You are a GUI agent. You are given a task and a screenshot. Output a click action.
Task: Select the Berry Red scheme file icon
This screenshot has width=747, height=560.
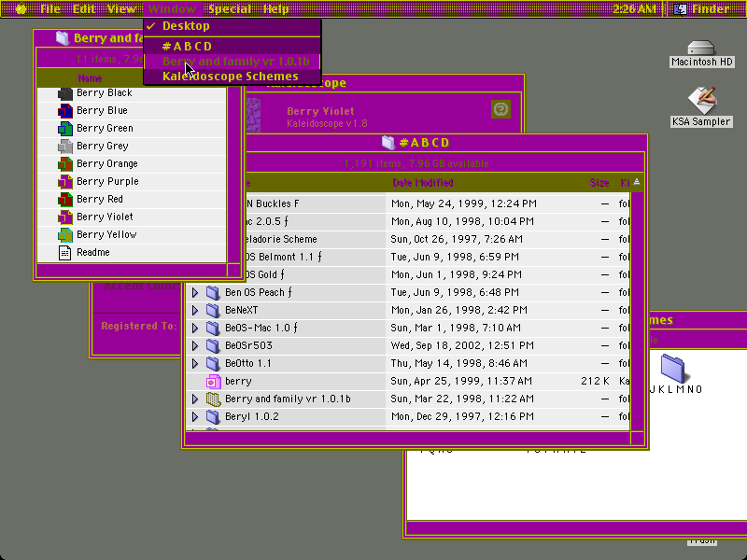64,200
